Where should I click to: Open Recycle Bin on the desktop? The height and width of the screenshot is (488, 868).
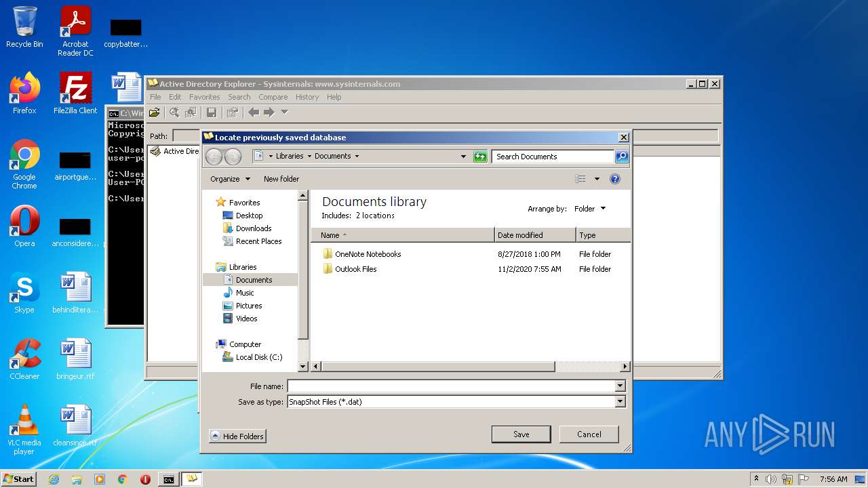(x=24, y=27)
